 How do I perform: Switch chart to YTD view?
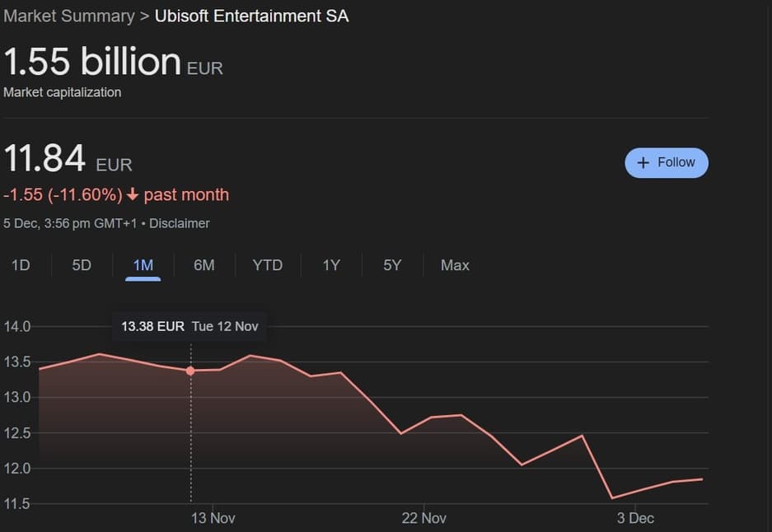point(268,265)
